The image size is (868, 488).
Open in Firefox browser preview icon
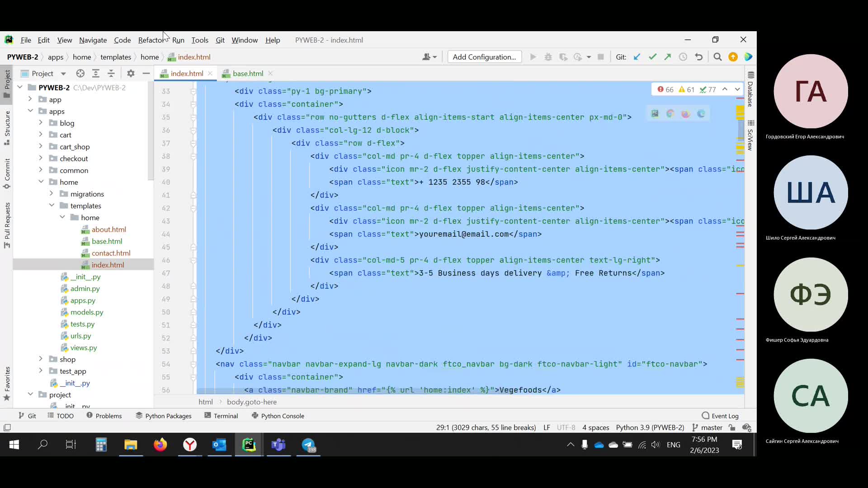686,114
